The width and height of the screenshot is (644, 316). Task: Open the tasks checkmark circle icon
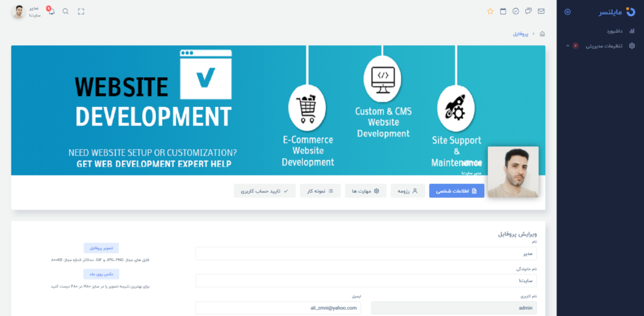click(x=516, y=11)
